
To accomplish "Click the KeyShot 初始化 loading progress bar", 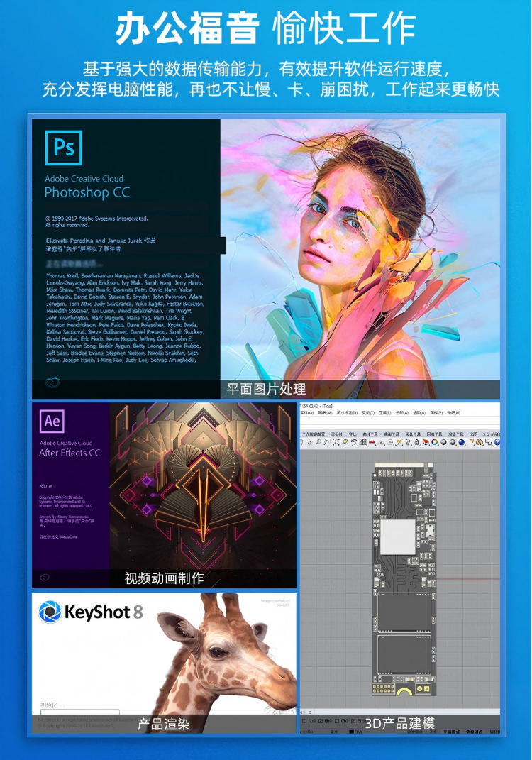I will point(80,712).
